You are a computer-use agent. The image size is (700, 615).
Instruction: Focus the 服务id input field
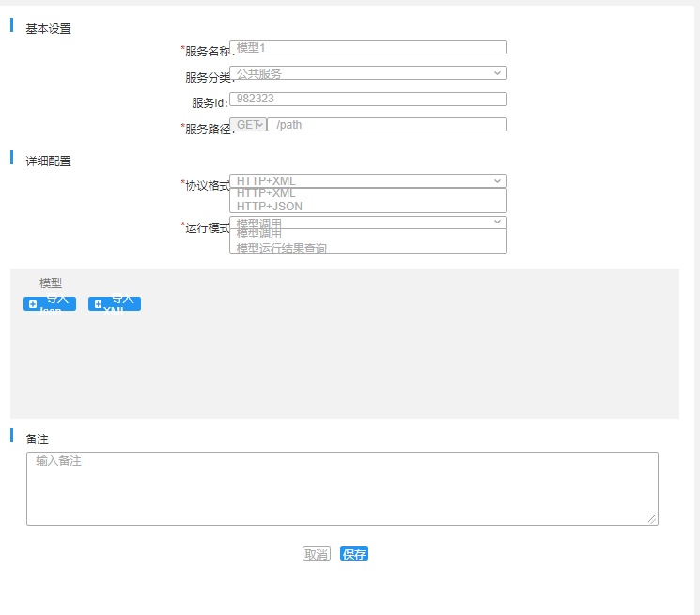(368, 99)
